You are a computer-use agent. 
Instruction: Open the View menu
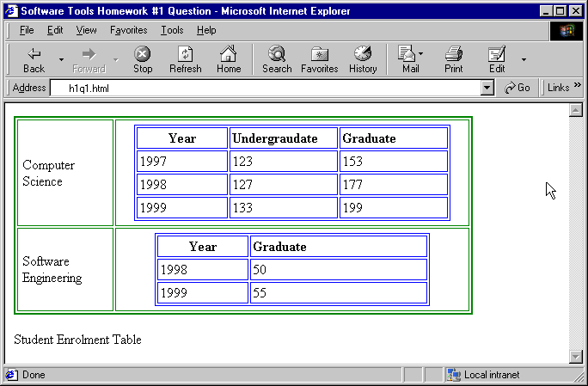pyautogui.click(x=86, y=30)
